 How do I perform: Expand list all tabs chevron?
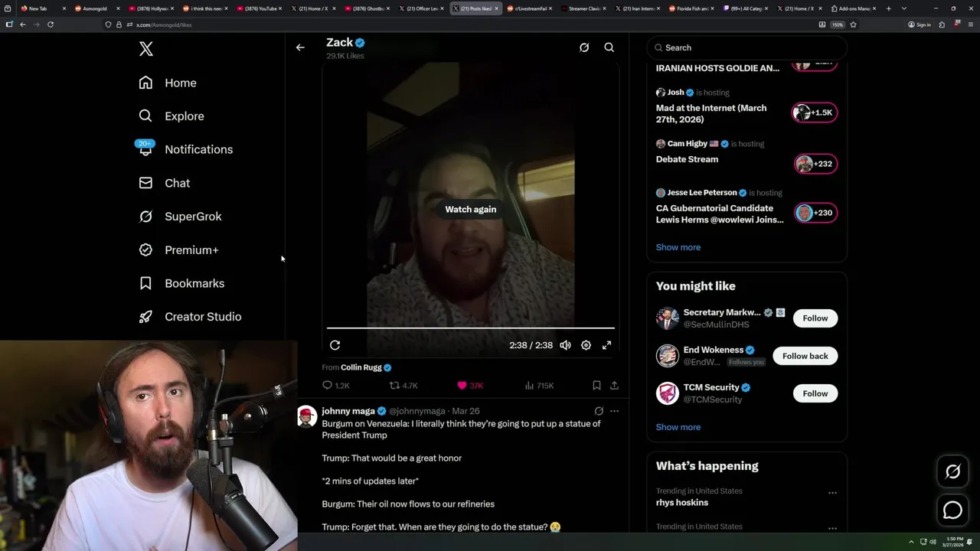904,8
